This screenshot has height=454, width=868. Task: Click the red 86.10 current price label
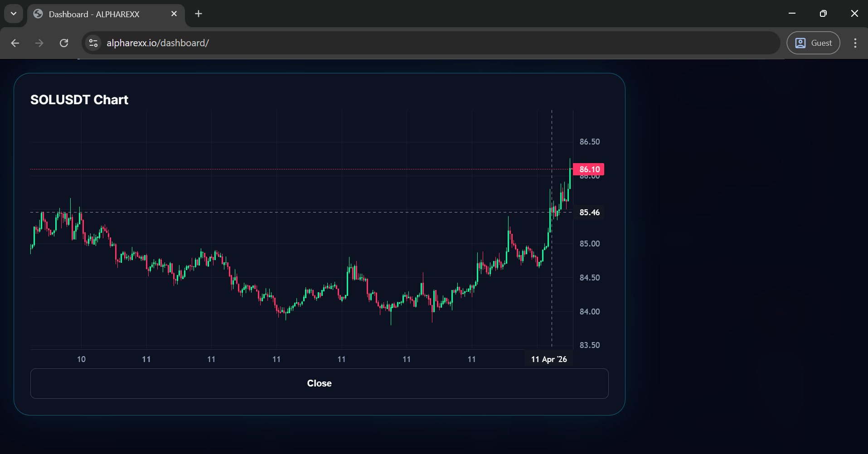click(589, 169)
